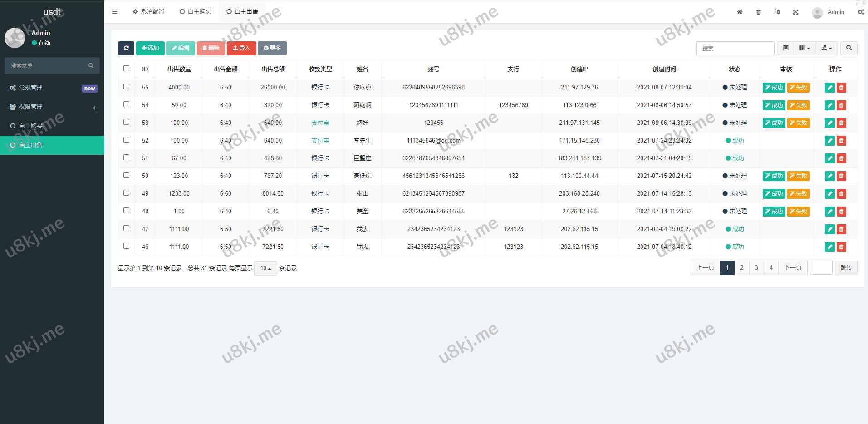Viewport: 868px width, 424px height.
Task: Switch to the 自主购买 tab
Action: point(196,12)
